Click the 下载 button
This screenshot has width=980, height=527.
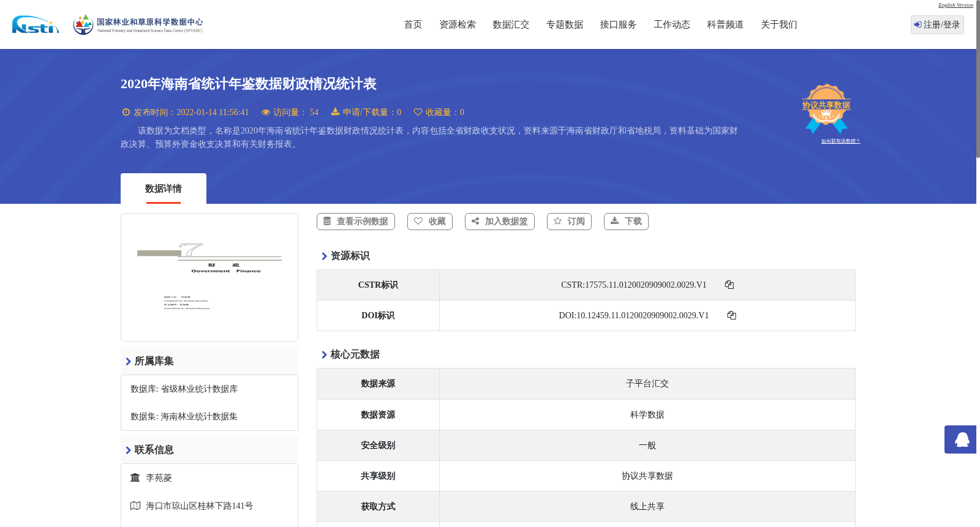(x=626, y=222)
